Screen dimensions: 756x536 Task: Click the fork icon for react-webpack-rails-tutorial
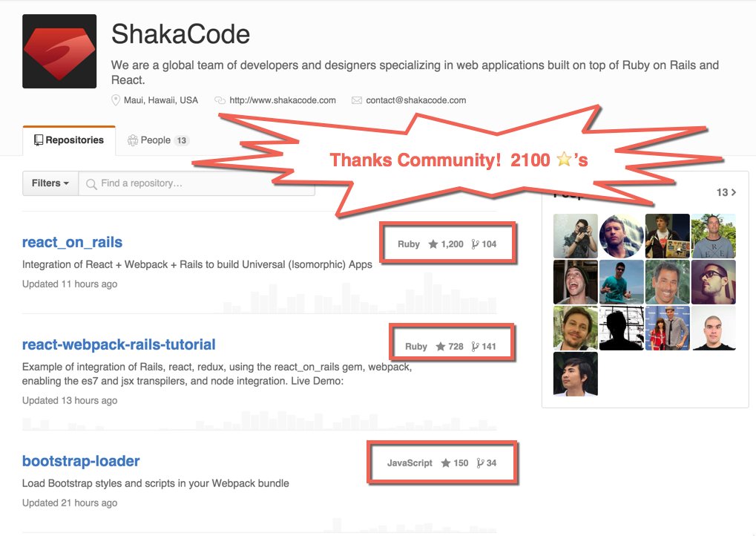tap(475, 347)
